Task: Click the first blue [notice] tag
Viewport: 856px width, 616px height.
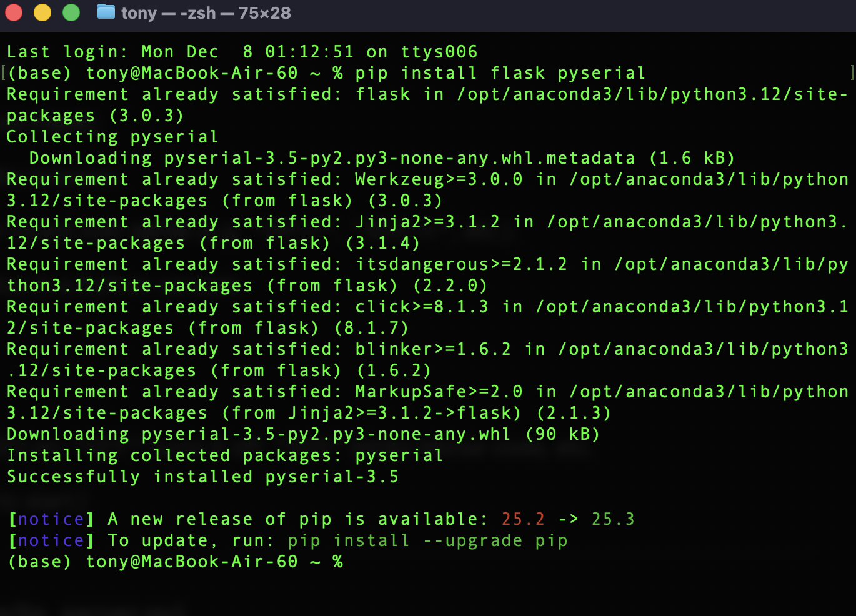Action: click(51, 519)
